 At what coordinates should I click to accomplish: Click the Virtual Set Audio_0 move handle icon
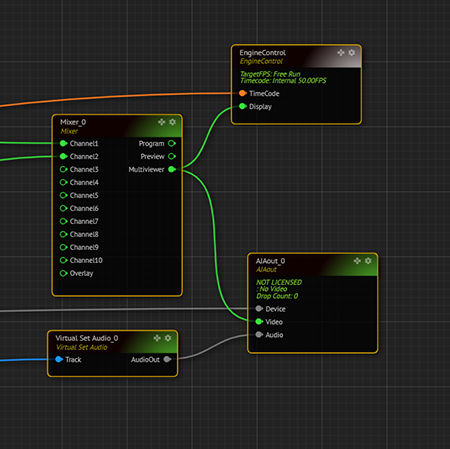pyautogui.click(x=157, y=338)
